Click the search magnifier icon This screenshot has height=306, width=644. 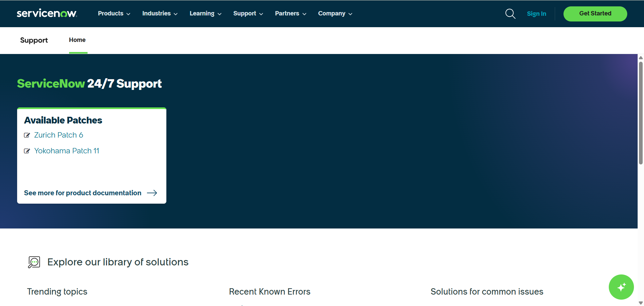[510, 13]
